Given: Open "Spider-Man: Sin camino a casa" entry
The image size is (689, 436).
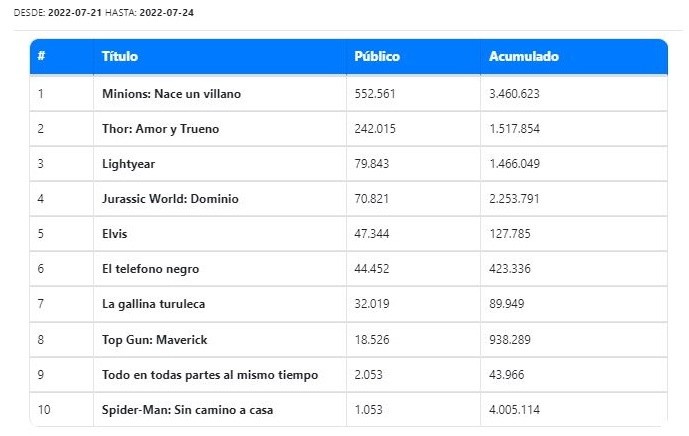Looking at the screenshot, I should [x=187, y=409].
